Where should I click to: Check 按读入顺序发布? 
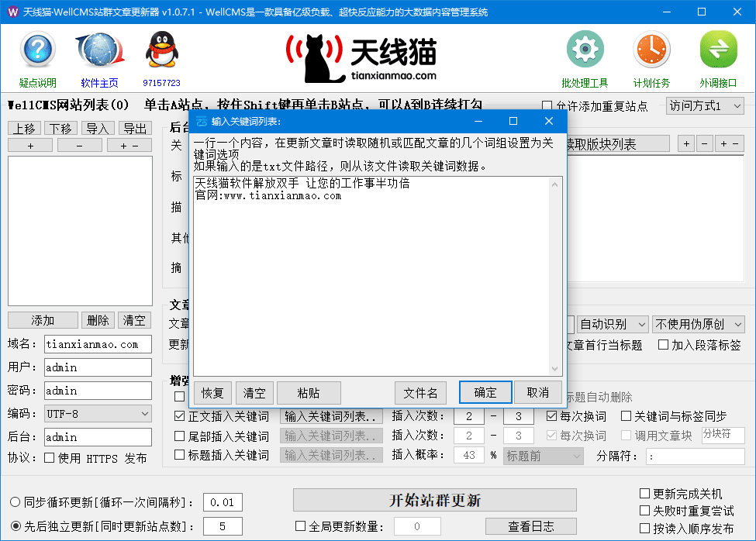644,529
